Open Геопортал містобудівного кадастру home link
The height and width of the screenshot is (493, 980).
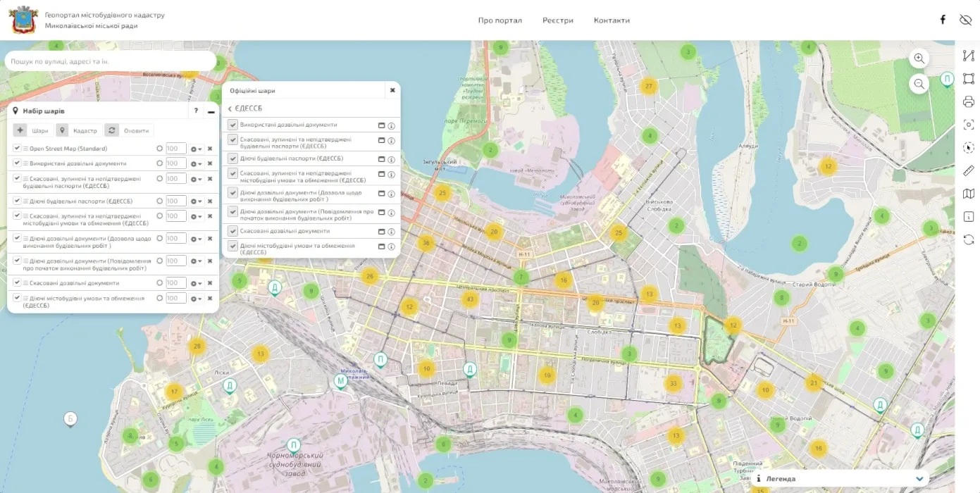pos(104,20)
